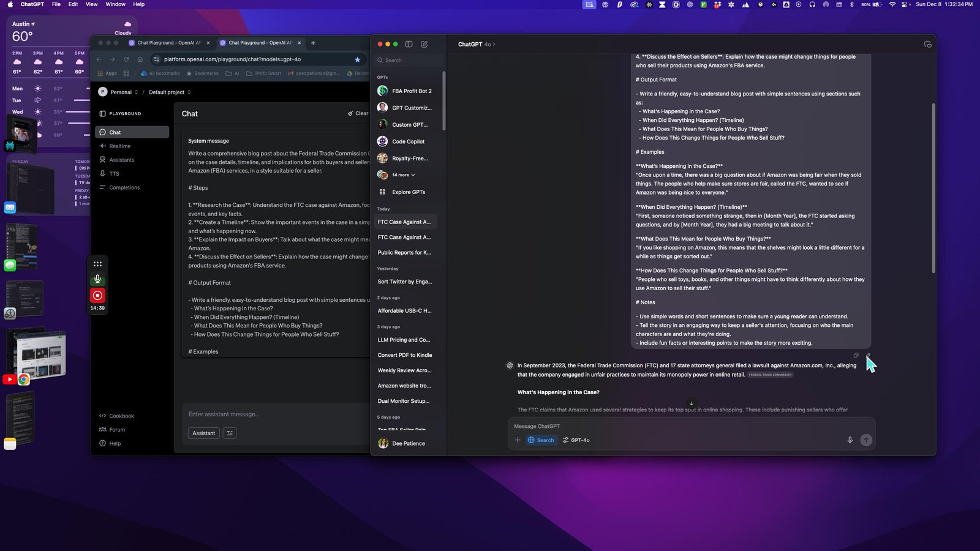Open 'Public Reports for K...' chat
Viewport: 980px width, 551px height.
(405, 253)
